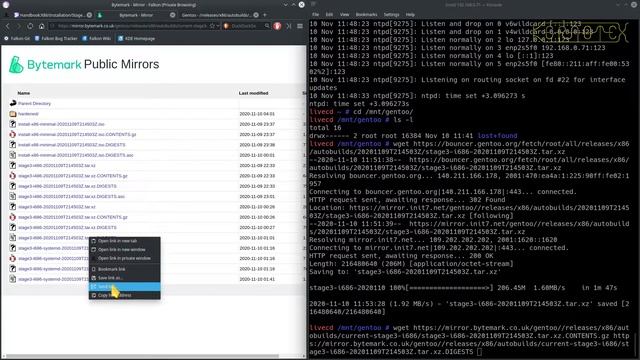Viewport: 640px width, 360px height.
Task: Open a new browser tab
Action: point(265,15)
